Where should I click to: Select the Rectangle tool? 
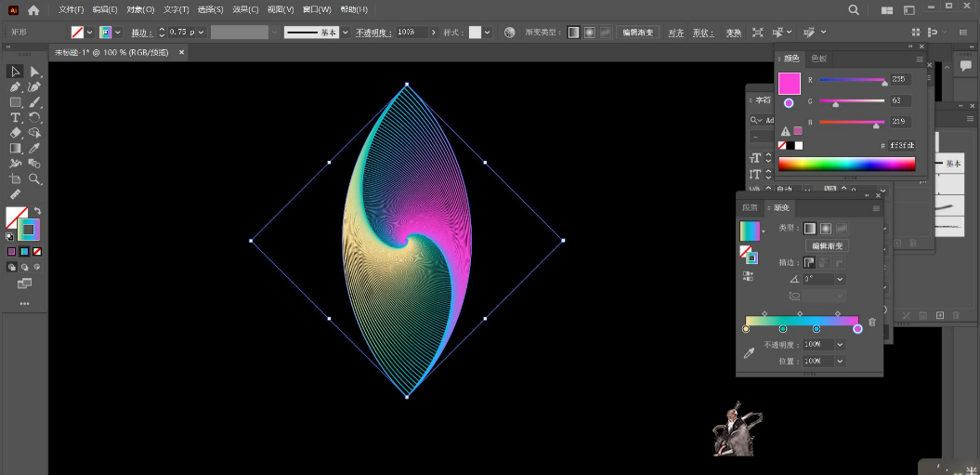tap(16, 102)
